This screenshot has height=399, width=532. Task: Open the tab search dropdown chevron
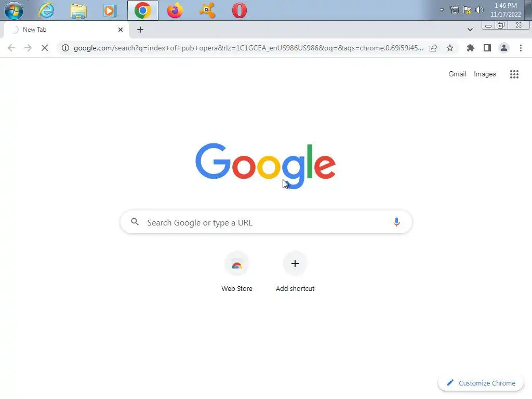[x=470, y=30]
